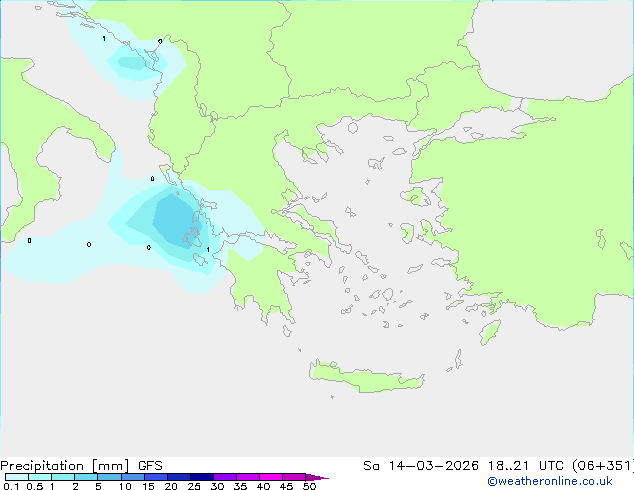The width and height of the screenshot is (634, 490).
Task: Click the "1" value near the Croatian coast
Action: tap(104, 39)
